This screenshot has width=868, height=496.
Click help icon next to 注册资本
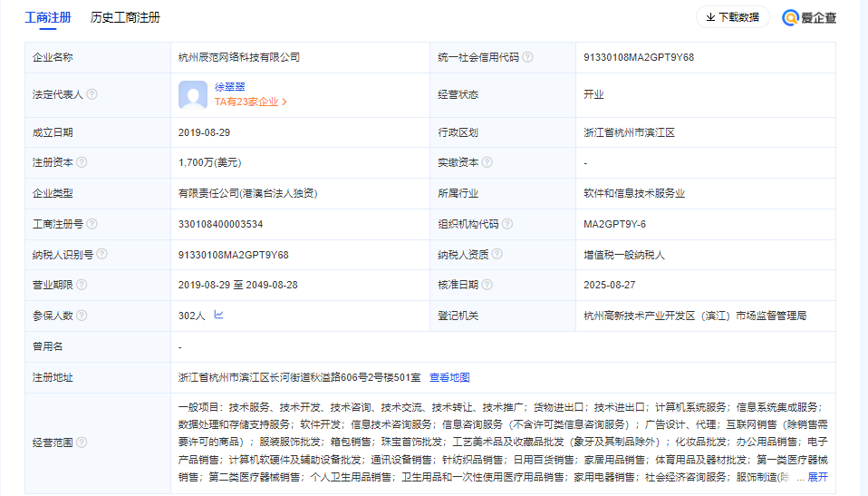[82, 161]
